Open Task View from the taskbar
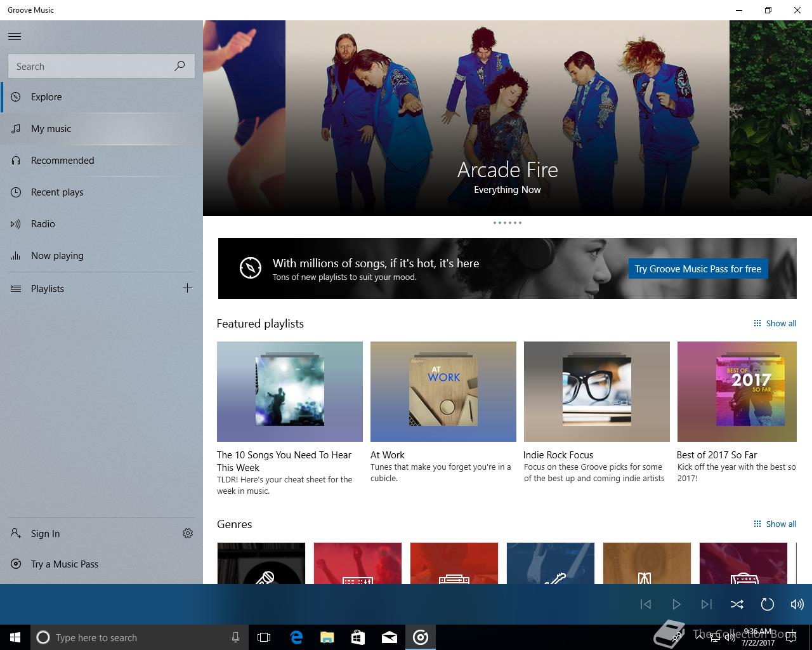 tap(264, 637)
